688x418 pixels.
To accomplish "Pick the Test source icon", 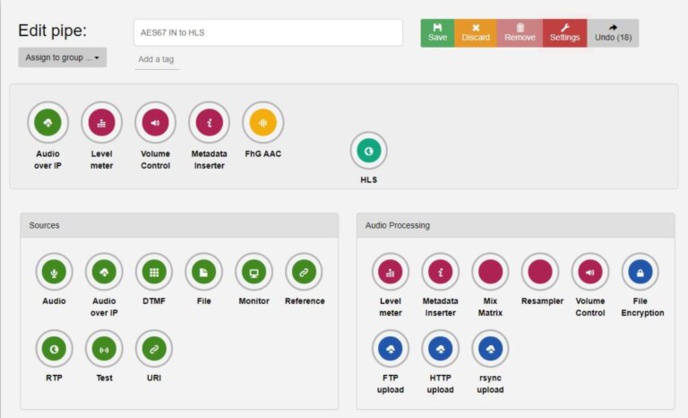I will coord(104,348).
